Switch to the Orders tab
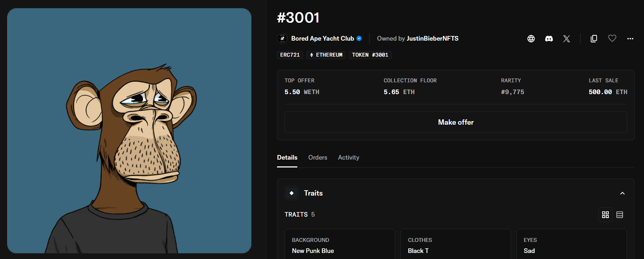 pyautogui.click(x=318, y=157)
